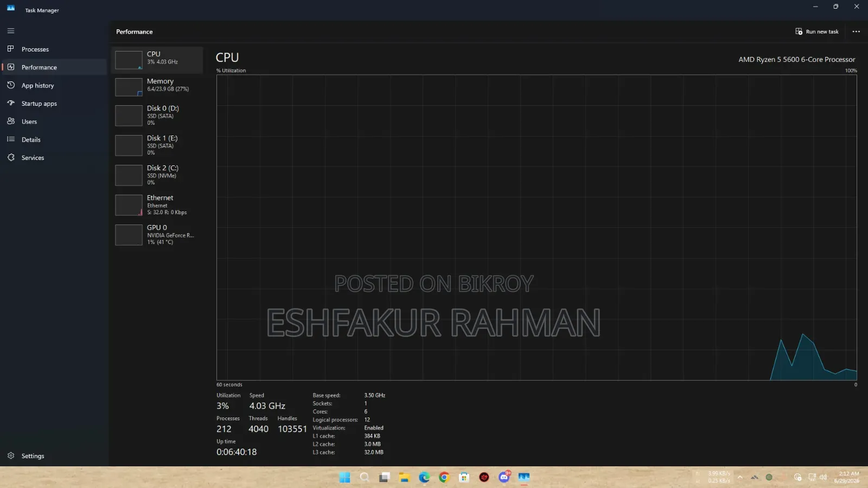Image resolution: width=868 pixels, height=488 pixels.
Task: Click the 4.03 GHz speed value
Action: 267,406
